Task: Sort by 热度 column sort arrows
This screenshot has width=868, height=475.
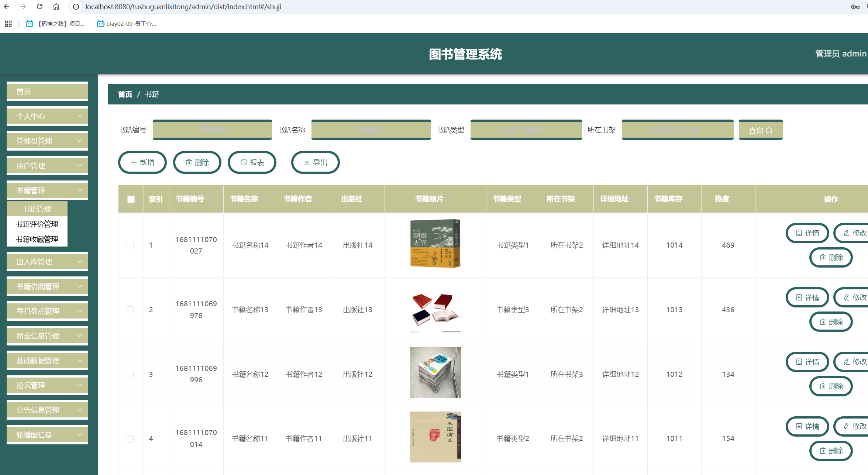Action: tap(735, 199)
